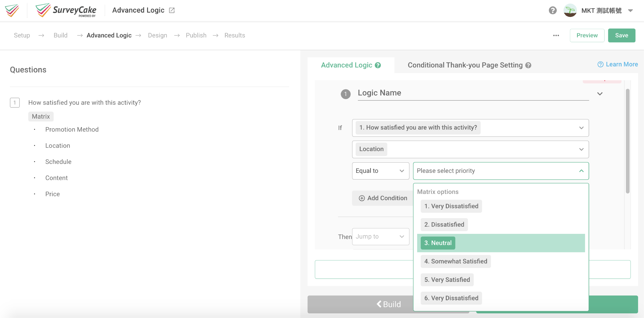Click the Preview button
The height and width of the screenshot is (318, 644).
tap(587, 35)
